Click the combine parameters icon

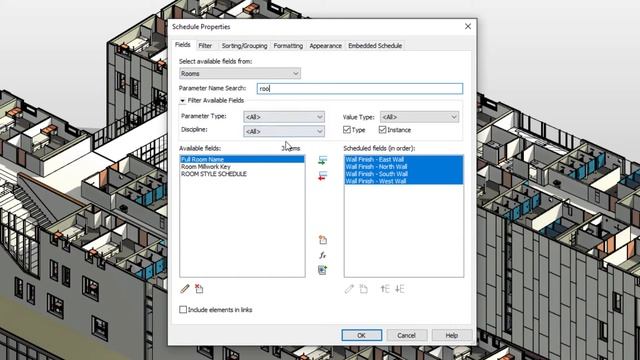point(322,270)
